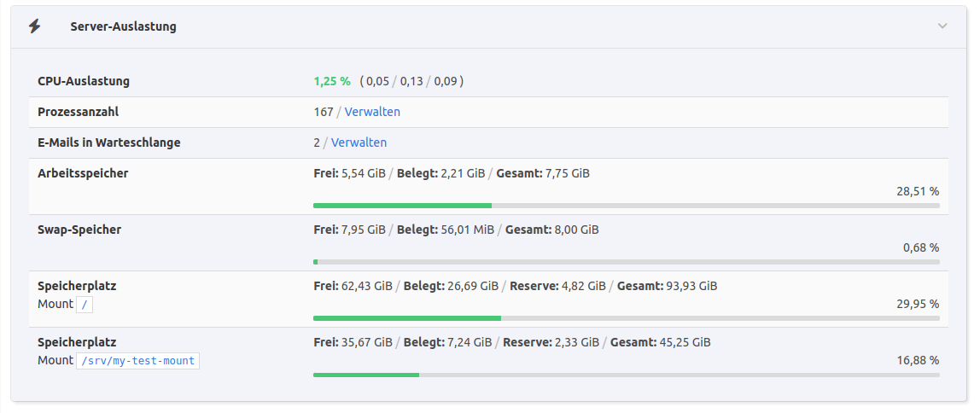The image size is (980, 413).
Task: Click the /srv/my-test-mount storage progress bar
Action: [626, 375]
